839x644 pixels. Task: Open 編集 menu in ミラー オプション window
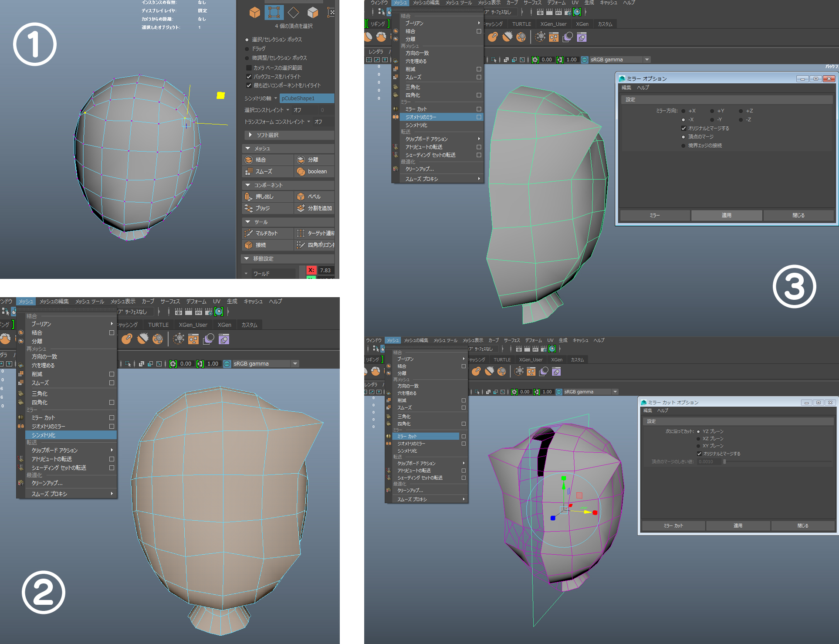[626, 88]
